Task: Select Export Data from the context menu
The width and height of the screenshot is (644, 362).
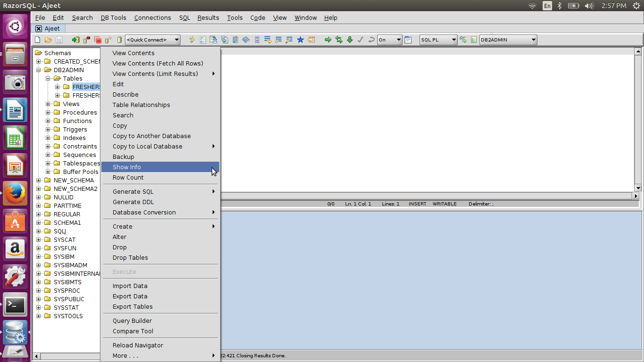Action: click(x=160, y=296)
